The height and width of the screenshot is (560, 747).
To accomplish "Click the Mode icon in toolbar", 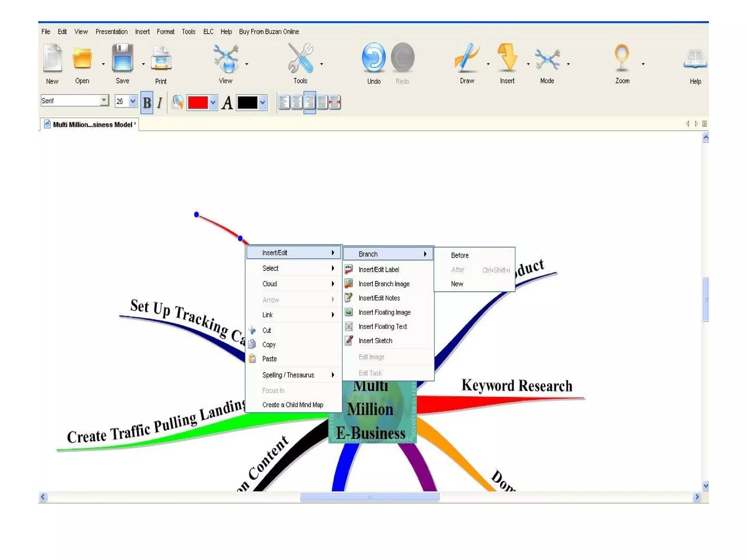I will (547, 58).
